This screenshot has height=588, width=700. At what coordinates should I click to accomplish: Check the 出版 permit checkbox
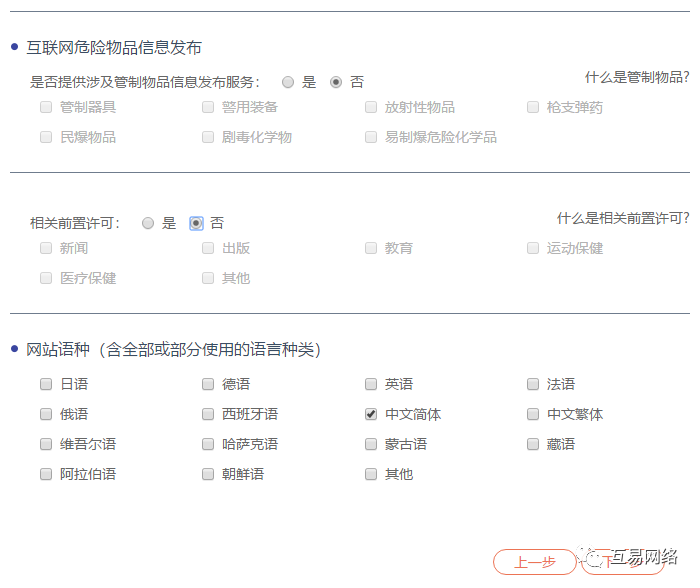[208, 248]
